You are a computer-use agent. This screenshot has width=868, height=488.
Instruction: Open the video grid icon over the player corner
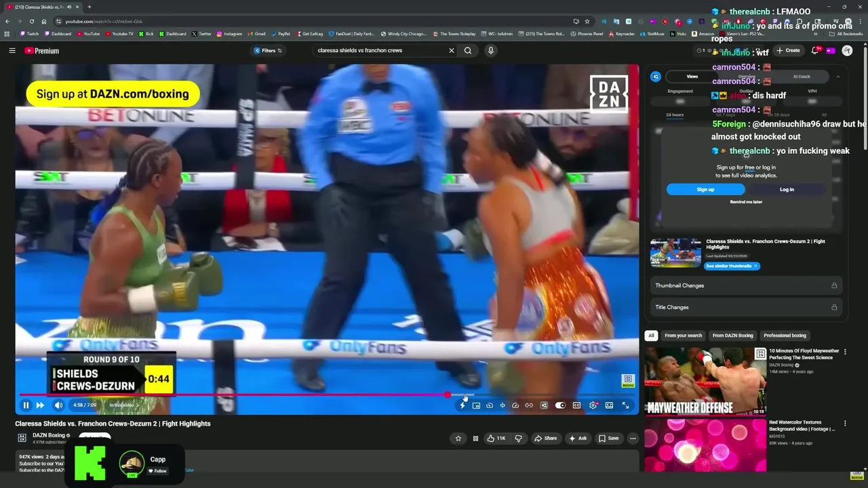(628, 381)
